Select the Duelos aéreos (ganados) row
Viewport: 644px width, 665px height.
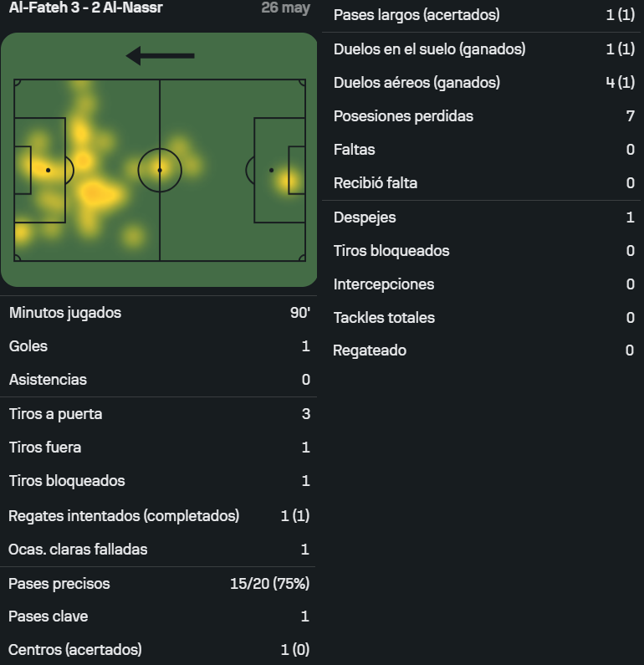483,82
